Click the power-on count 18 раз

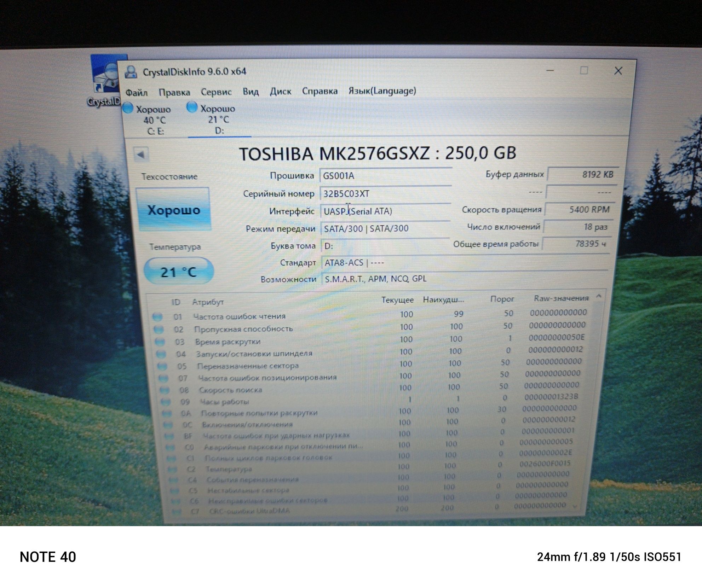point(578,227)
